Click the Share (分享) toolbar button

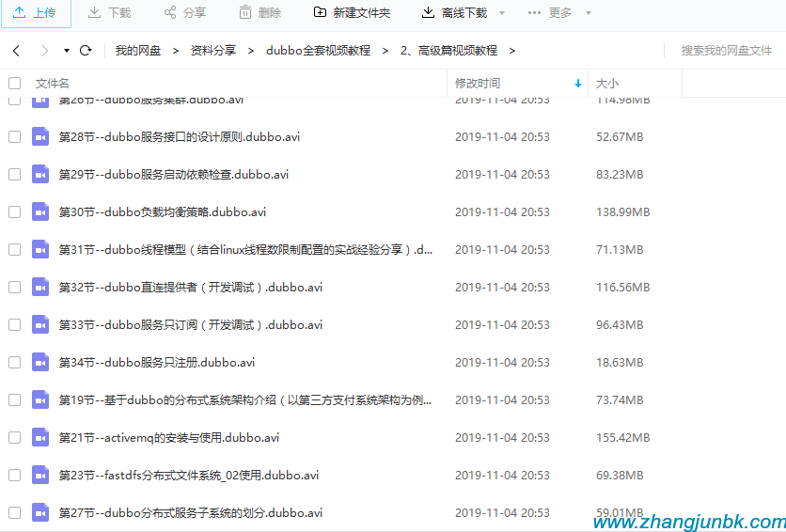coord(185,12)
